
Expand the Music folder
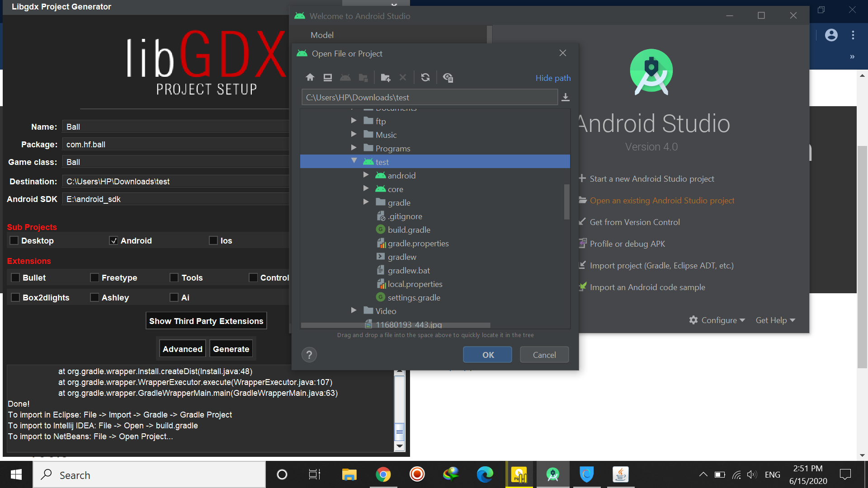tap(354, 134)
